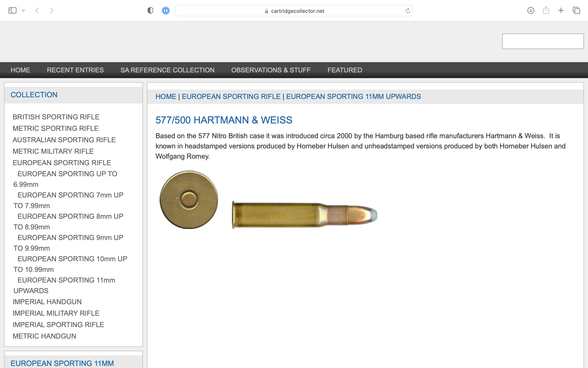588x368 pixels.
Task: Show downloads with the download icon
Action: 531,10
